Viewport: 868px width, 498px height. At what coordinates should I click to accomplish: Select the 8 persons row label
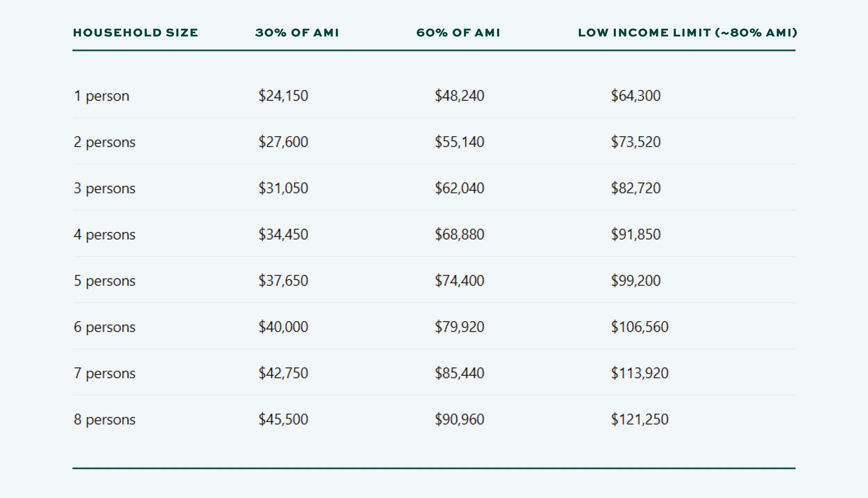point(105,420)
